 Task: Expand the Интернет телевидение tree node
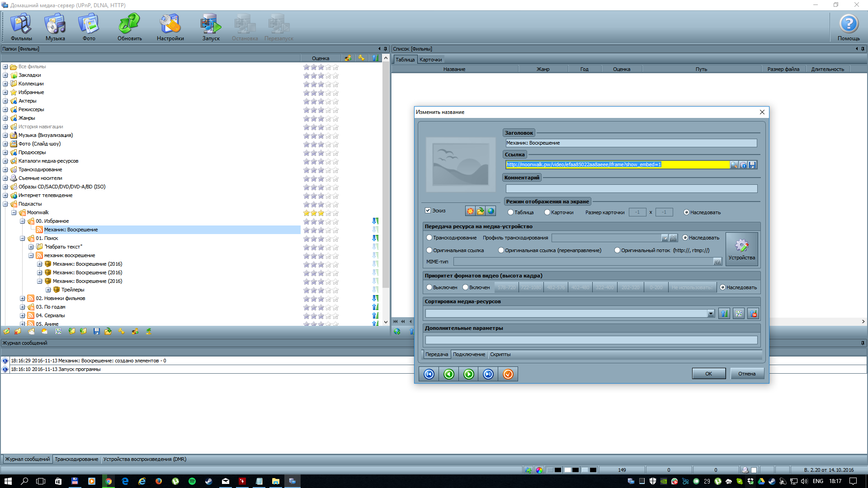[5, 196]
